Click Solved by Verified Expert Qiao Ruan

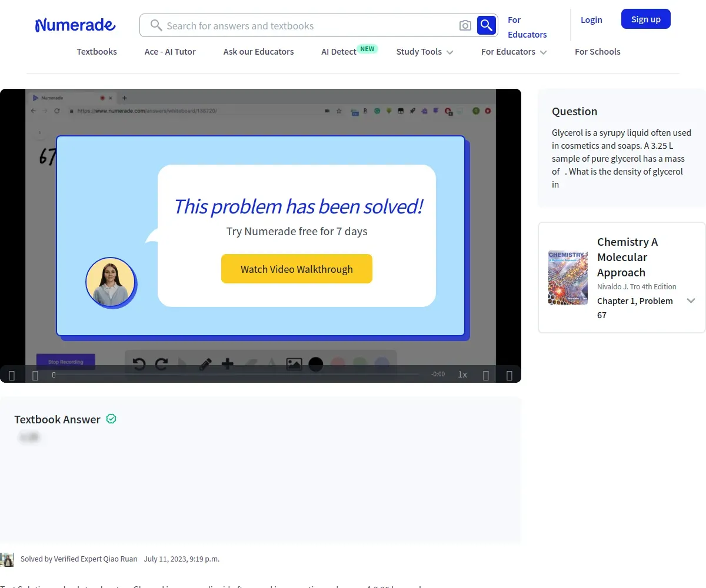point(79,559)
